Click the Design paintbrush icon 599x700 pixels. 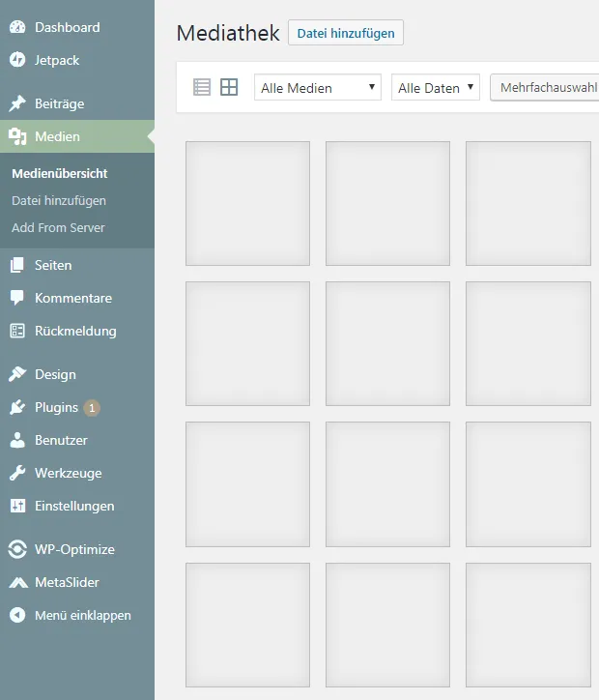tap(17, 374)
